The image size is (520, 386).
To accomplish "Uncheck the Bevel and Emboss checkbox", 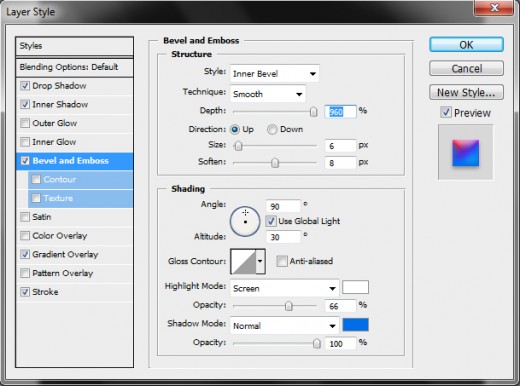I will pos(25,161).
